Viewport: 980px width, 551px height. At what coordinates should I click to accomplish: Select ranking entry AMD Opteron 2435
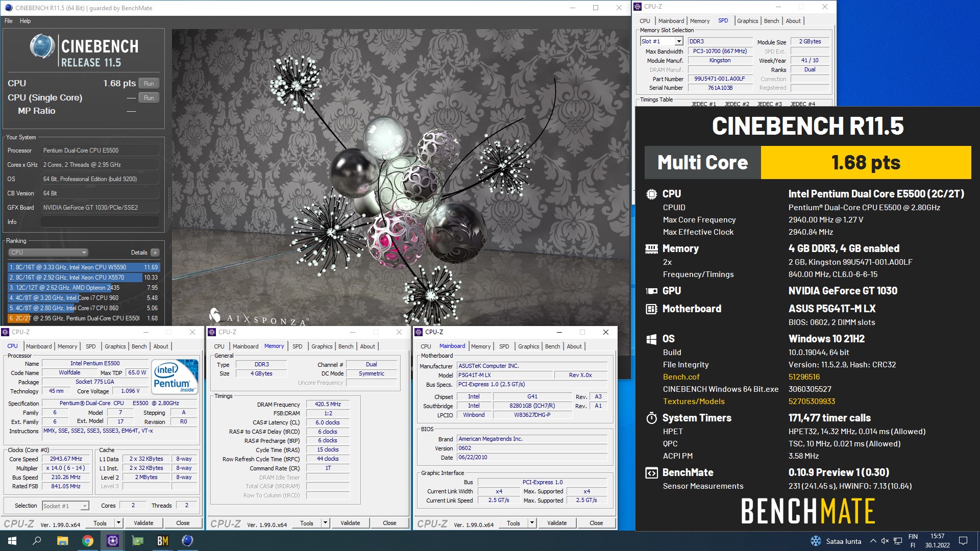(x=84, y=288)
